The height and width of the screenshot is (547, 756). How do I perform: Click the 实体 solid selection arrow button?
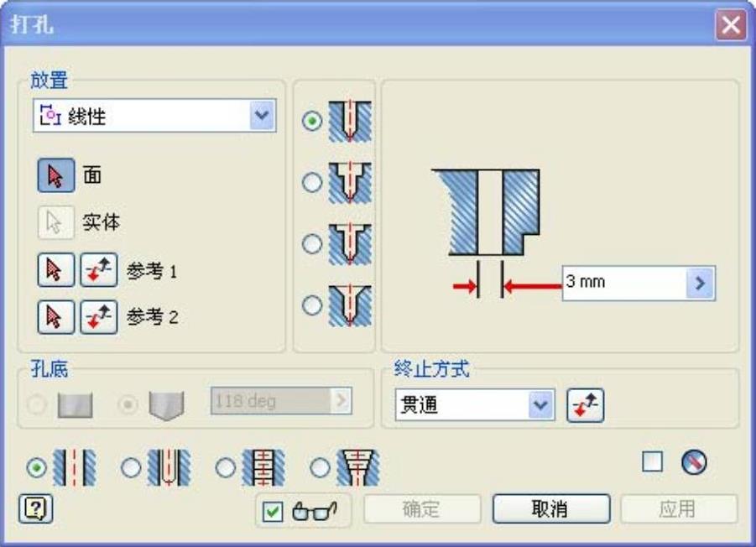coord(56,222)
